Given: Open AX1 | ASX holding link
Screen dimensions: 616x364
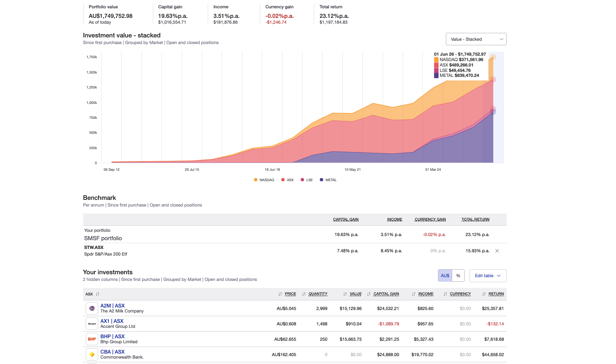Looking at the screenshot, I should (112, 321).
